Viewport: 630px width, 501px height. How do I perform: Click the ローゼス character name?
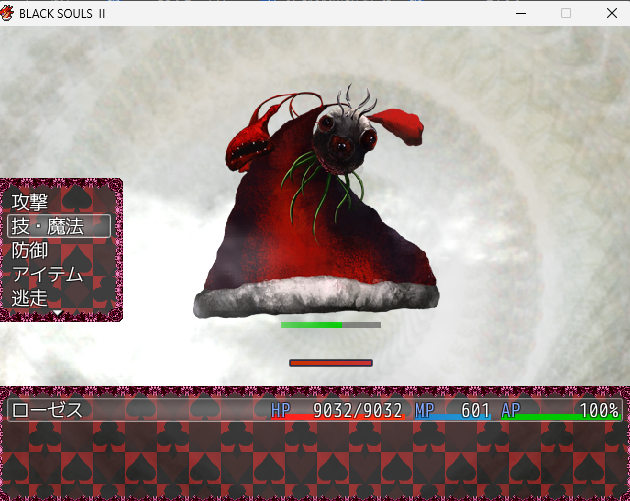[x=47, y=410]
